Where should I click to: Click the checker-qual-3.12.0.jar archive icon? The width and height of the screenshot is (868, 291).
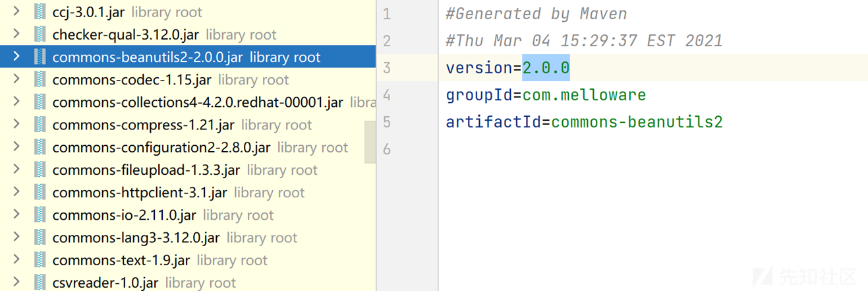[x=40, y=34]
